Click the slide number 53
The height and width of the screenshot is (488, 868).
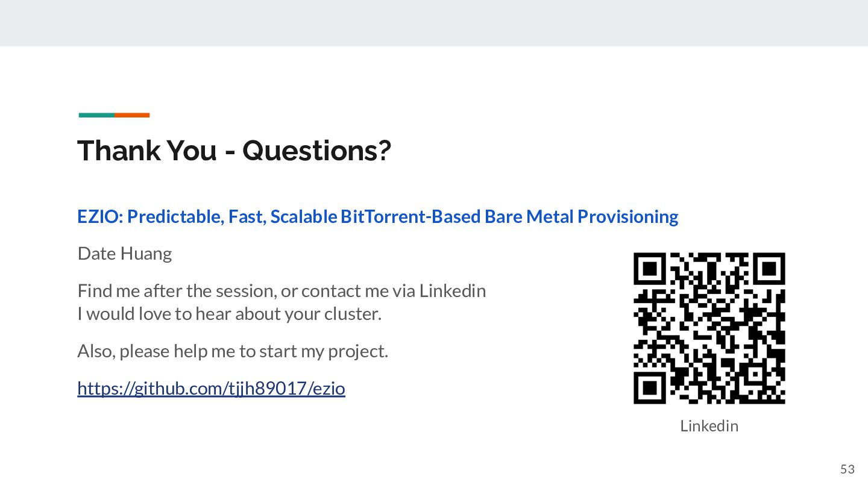tap(848, 469)
